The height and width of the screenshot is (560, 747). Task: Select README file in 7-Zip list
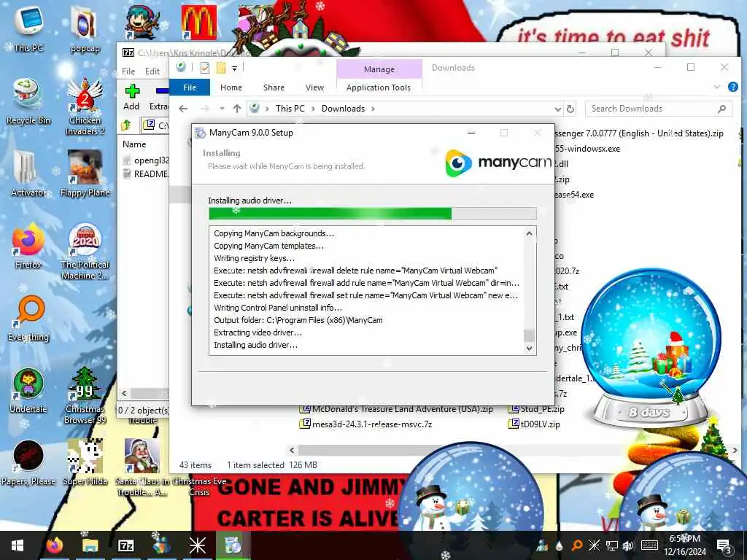[146, 174]
